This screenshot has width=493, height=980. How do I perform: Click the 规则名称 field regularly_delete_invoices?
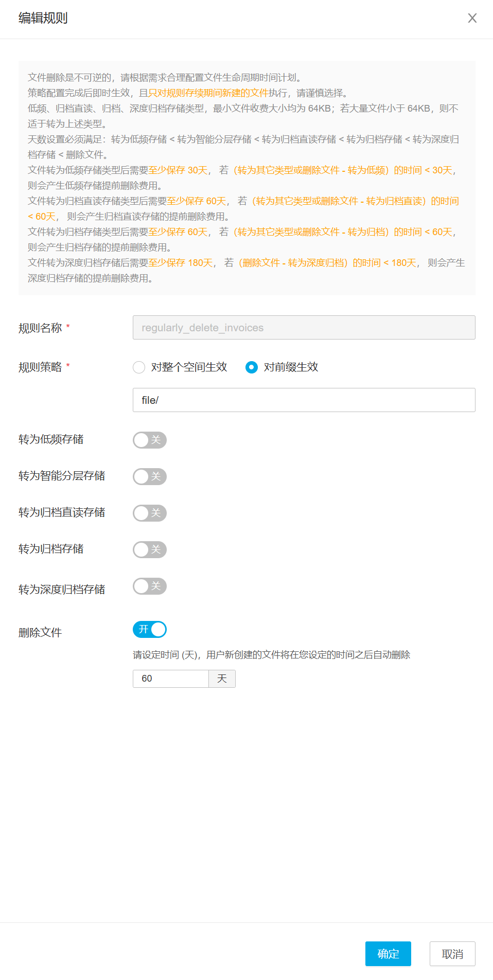[x=304, y=328]
